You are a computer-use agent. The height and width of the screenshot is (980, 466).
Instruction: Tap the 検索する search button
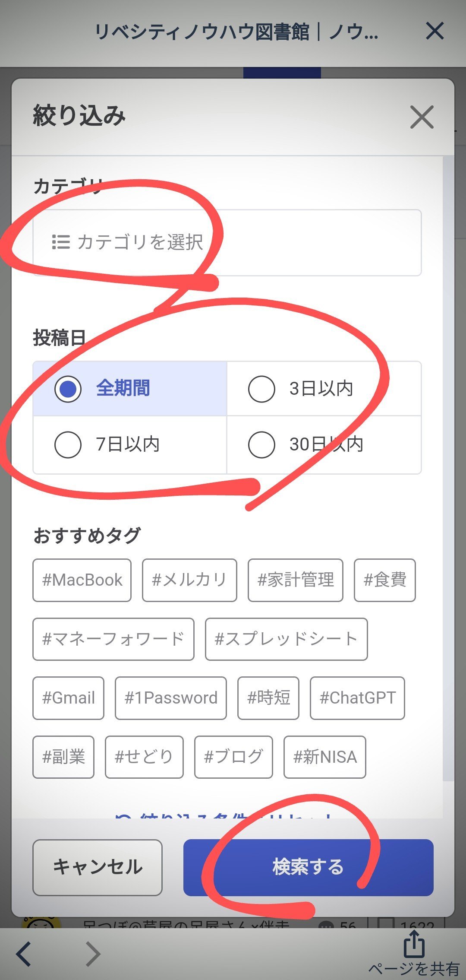coord(308,867)
